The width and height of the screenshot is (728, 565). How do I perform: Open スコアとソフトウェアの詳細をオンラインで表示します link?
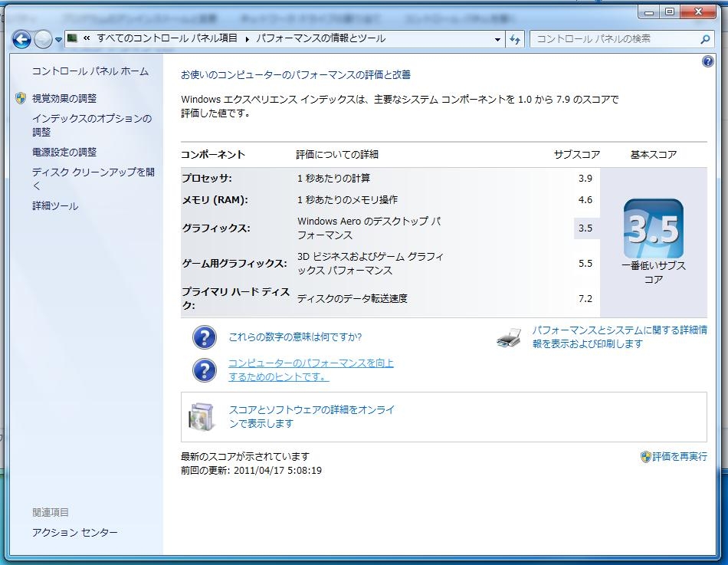coord(312,416)
